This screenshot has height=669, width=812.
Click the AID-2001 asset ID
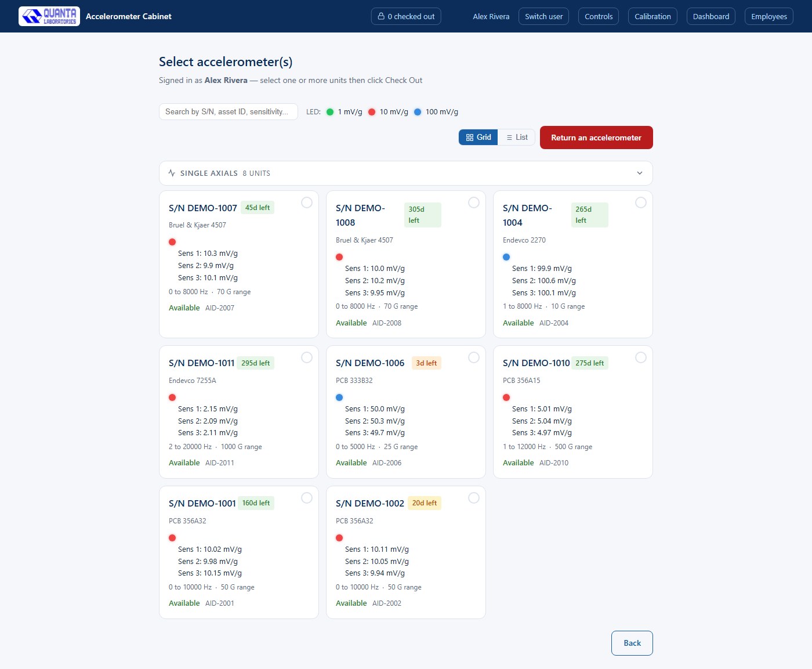pyautogui.click(x=220, y=603)
